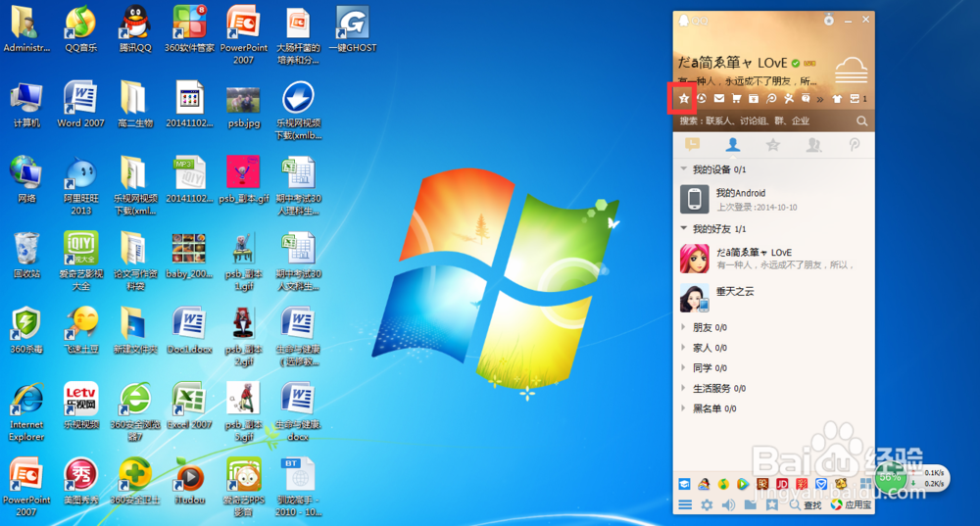The height and width of the screenshot is (526, 980).
Task: Select the 阿里旺旺 2013 desktop icon
Action: click(x=80, y=185)
